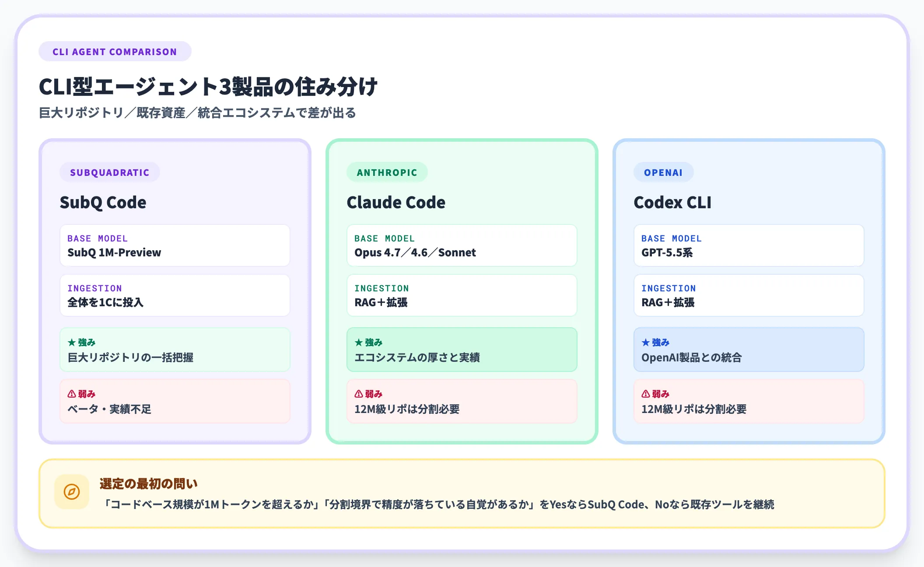924x567 pixels.
Task: Click the star icon in SubQ Code's 強み box
Action: click(72, 342)
